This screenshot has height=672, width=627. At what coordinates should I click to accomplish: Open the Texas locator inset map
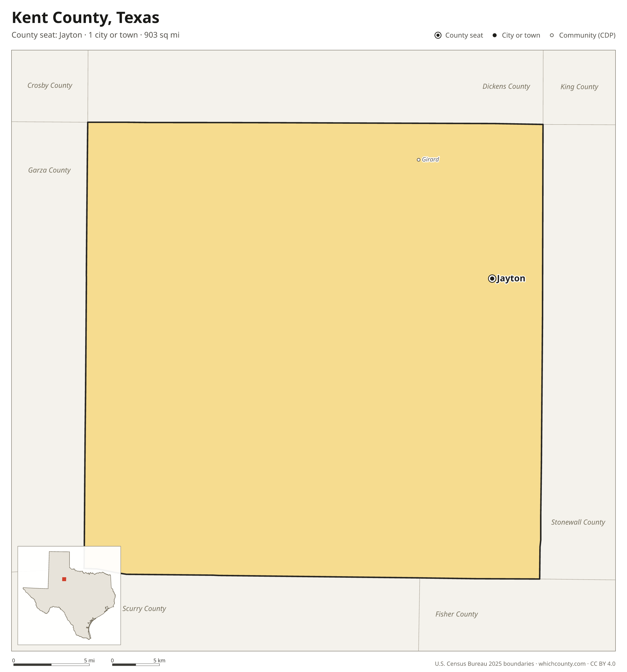69,595
